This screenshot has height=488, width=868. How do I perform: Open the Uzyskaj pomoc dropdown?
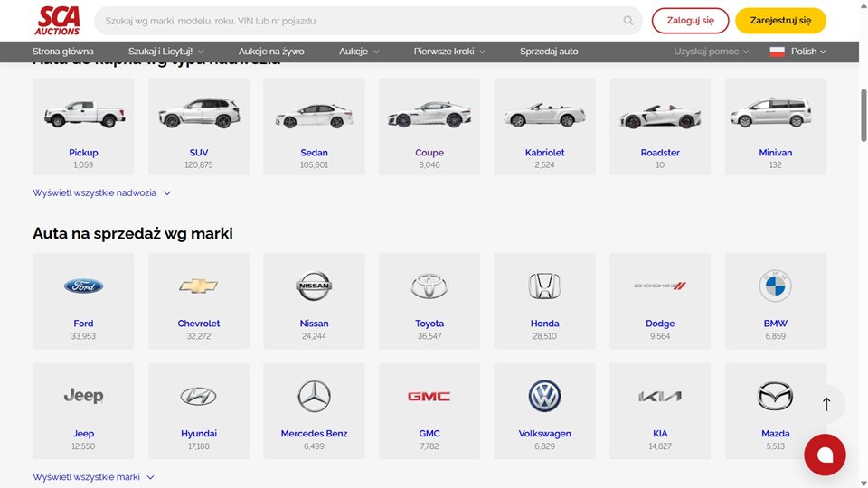click(x=712, y=52)
